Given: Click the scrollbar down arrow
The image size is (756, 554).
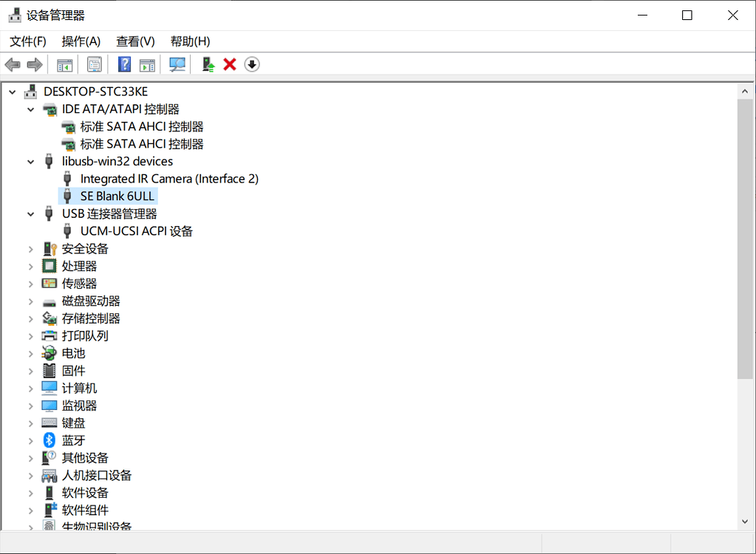Looking at the screenshot, I should coord(746,521).
